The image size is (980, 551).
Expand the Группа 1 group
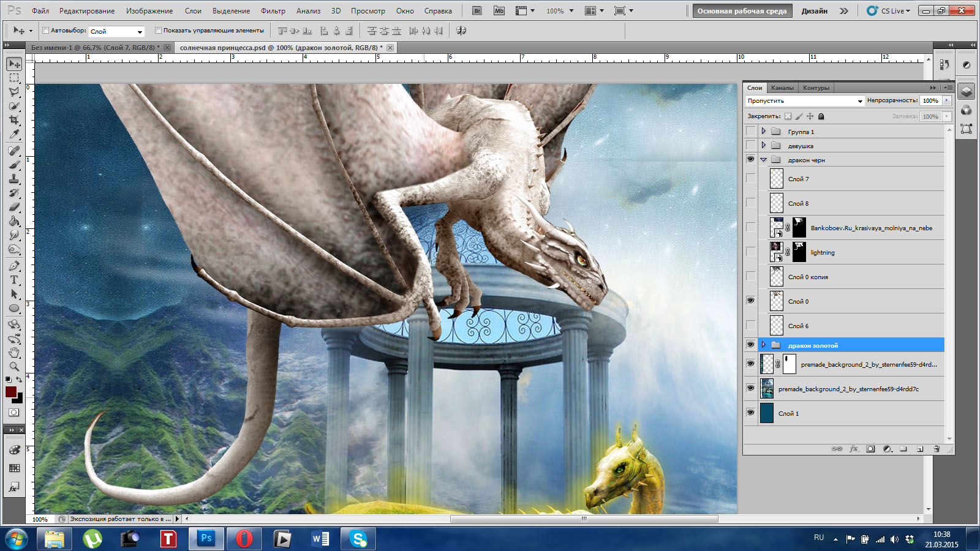click(x=764, y=131)
